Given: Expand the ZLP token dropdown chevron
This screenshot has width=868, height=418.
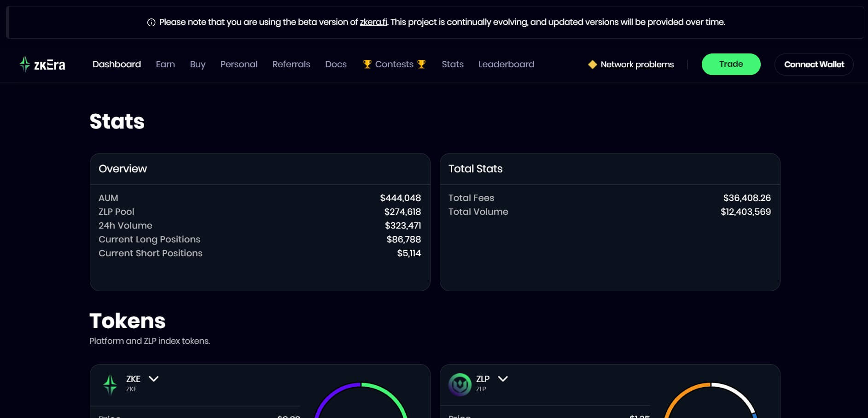Looking at the screenshot, I should click(x=503, y=379).
